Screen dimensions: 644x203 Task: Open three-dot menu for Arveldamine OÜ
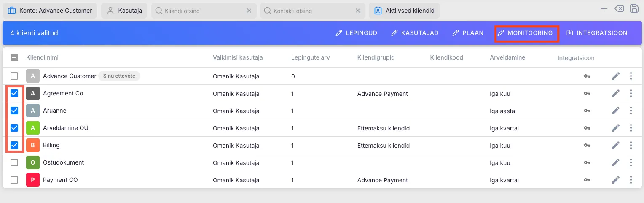tap(631, 128)
